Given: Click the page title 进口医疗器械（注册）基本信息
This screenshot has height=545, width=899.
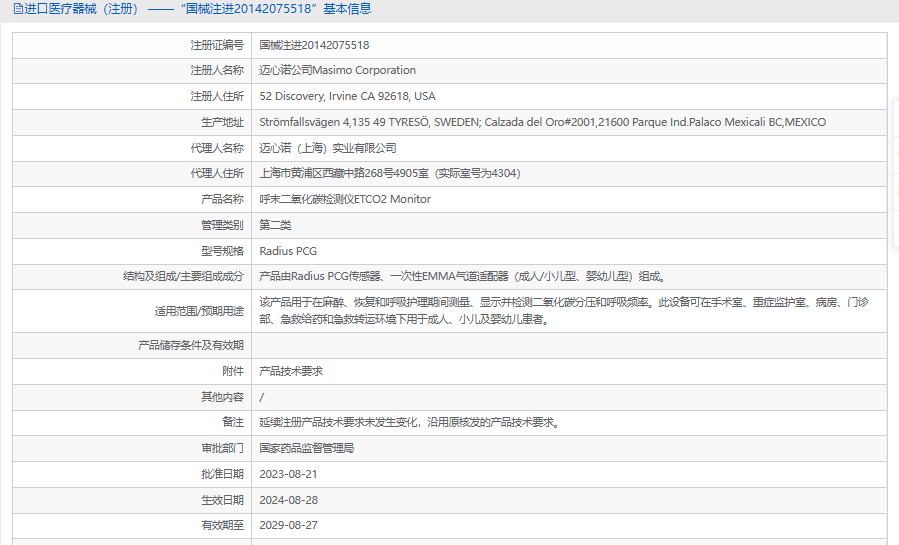Looking at the screenshot, I should [x=197, y=9].
